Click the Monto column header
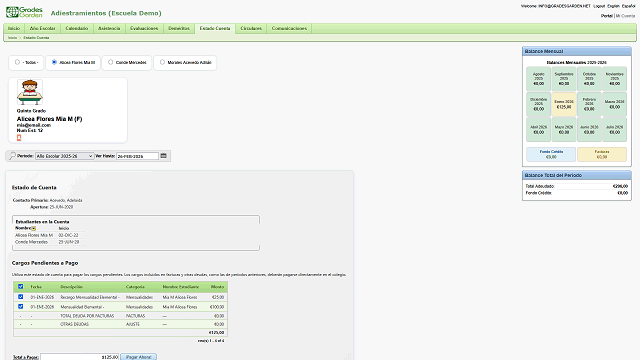 click(x=217, y=287)
